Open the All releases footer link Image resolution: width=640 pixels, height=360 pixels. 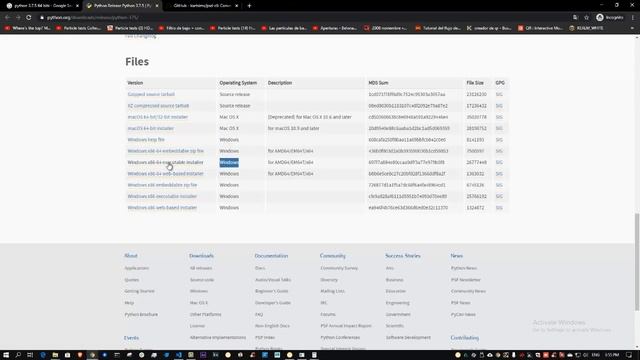tap(201, 268)
